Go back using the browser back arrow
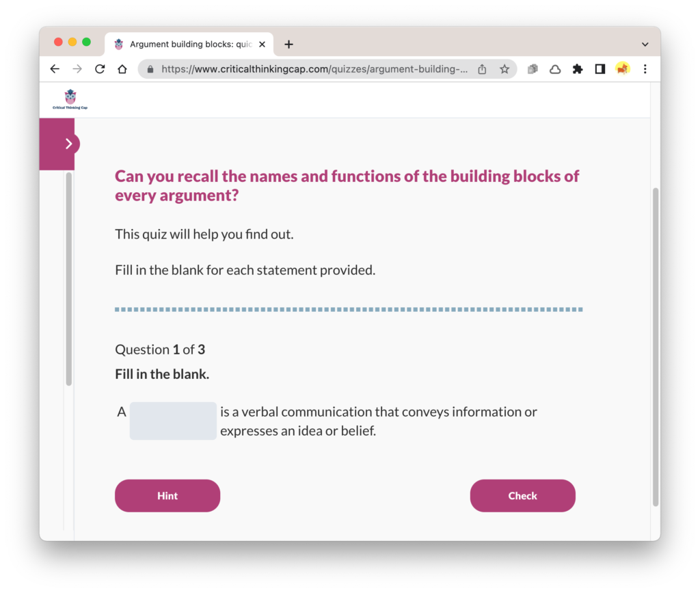 tap(55, 69)
